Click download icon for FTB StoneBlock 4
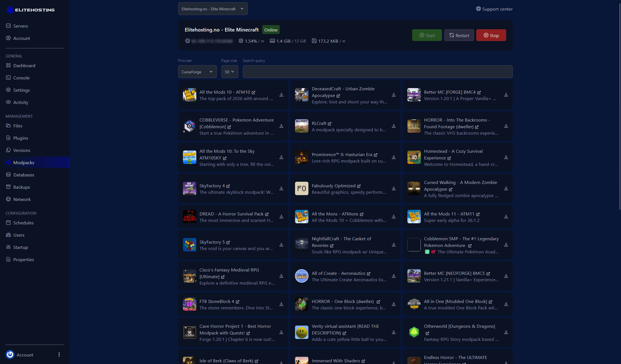The image size is (621, 364). (x=281, y=304)
